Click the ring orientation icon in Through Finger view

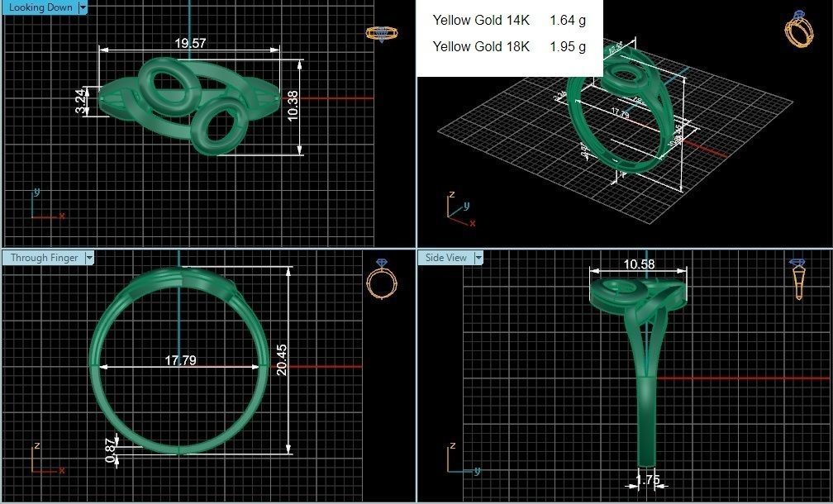coord(382,278)
